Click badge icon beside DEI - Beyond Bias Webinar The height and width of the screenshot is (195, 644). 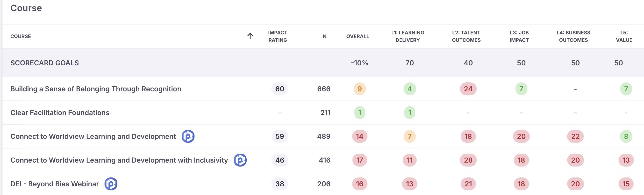click(111, 184)
